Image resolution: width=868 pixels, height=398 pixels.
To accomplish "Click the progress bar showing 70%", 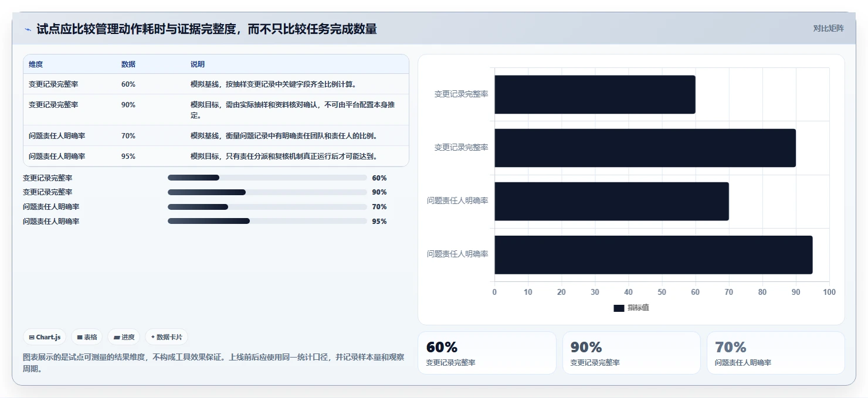I will (x=267, y=207).
